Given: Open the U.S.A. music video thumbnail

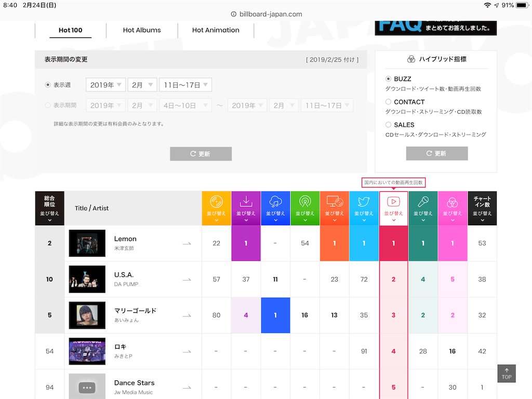Looking at the screenshot, I should point(87,279).
